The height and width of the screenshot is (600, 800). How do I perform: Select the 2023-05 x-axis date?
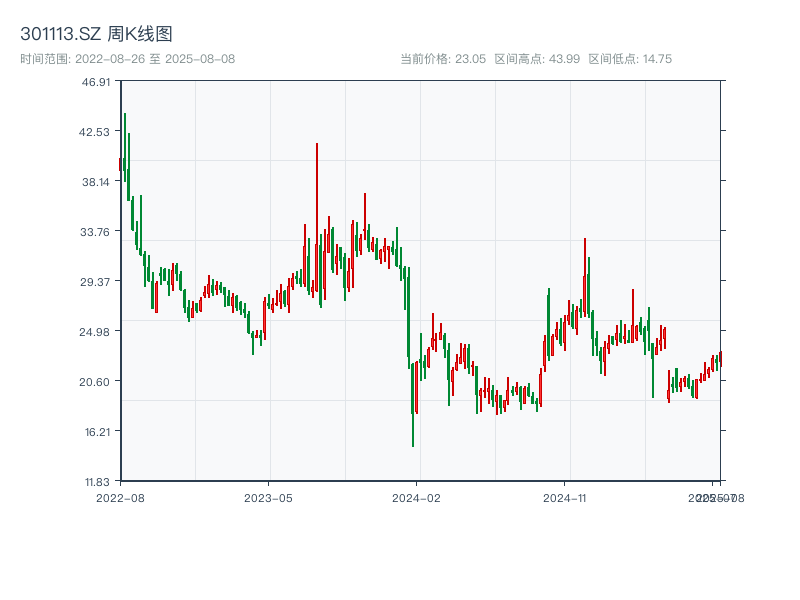tap(269, 497)
